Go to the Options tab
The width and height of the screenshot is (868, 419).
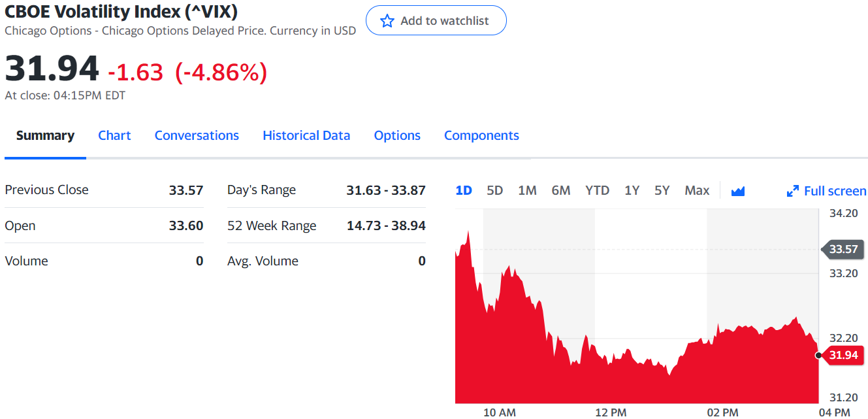coord(397,135)
